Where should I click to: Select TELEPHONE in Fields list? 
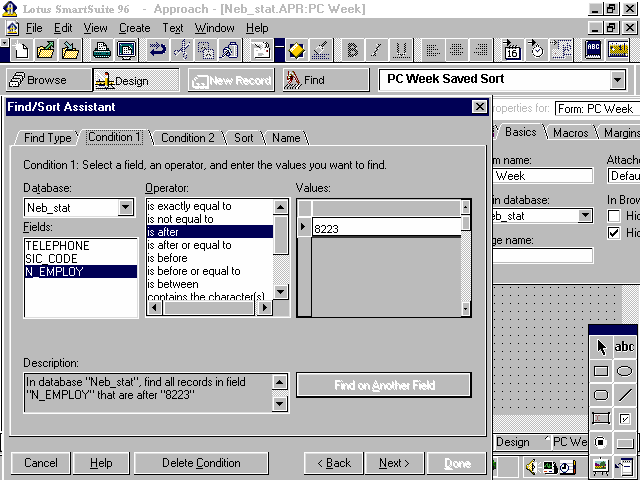click(81, 246)
